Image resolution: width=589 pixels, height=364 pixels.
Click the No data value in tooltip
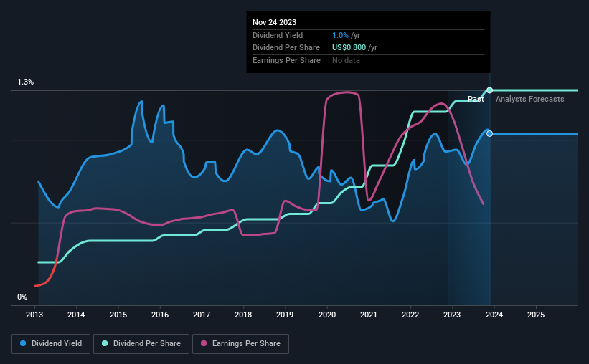(346, 60)
